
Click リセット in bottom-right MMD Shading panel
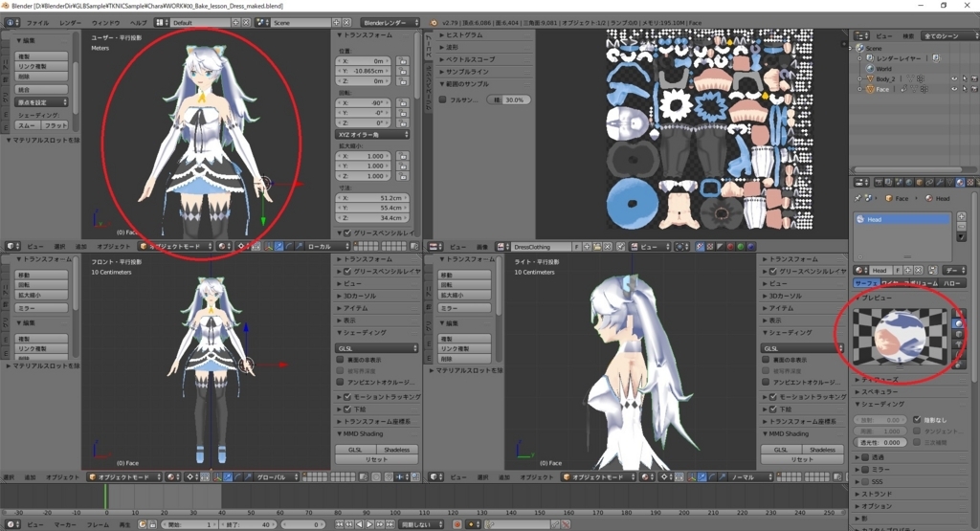tap(802, 460)
